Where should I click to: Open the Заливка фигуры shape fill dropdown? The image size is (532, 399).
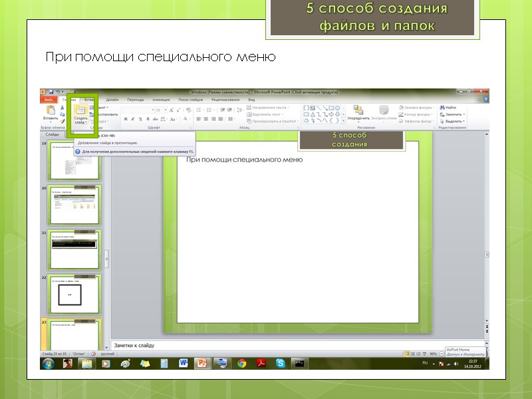coord(416,108)
